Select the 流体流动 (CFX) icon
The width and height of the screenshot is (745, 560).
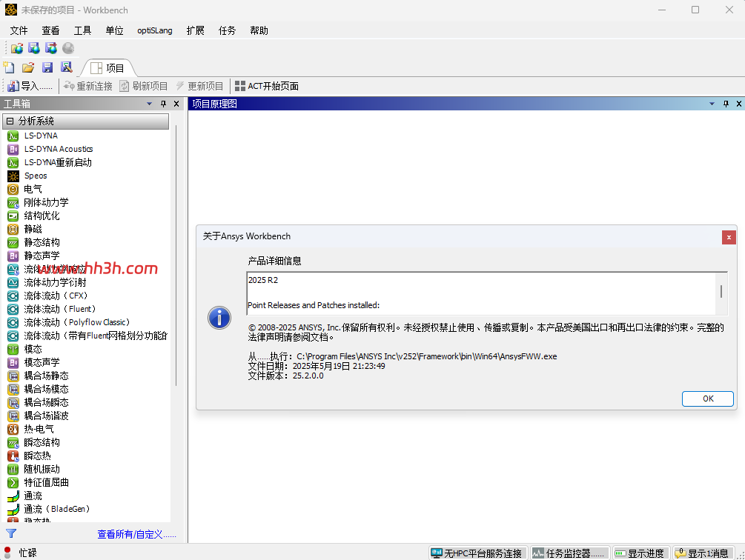[13, 296]
